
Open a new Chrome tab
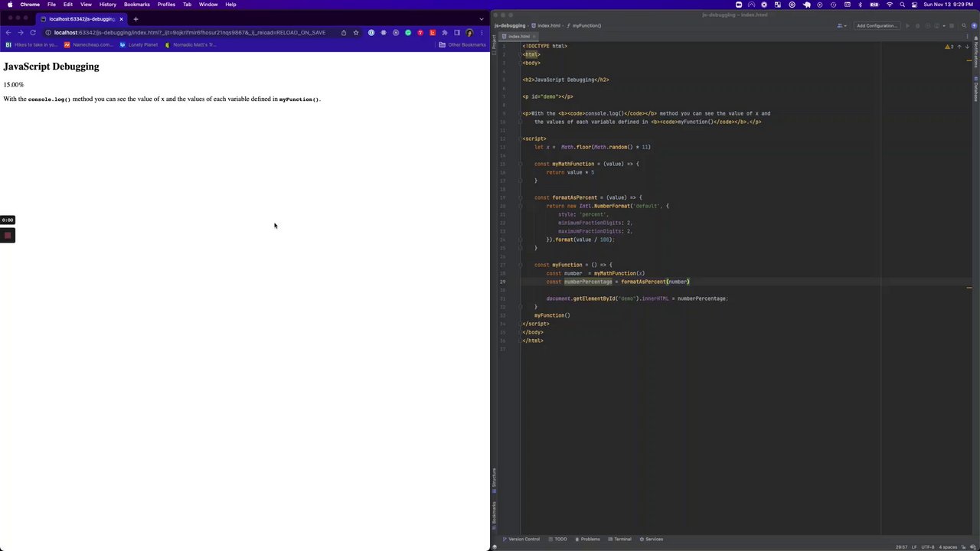tap(136, 18)
